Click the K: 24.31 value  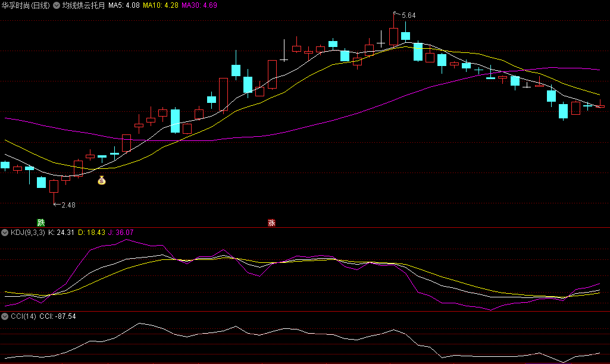click(x=61, y=233)
